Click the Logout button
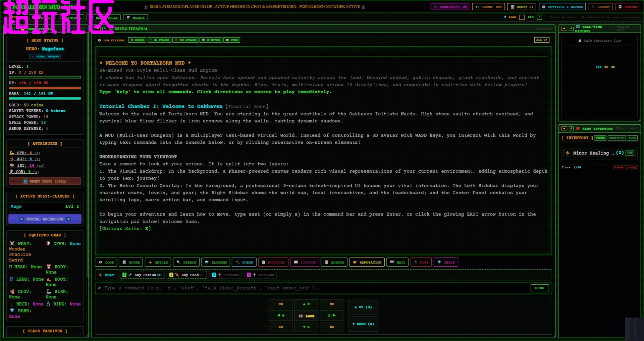 point(600,7)
